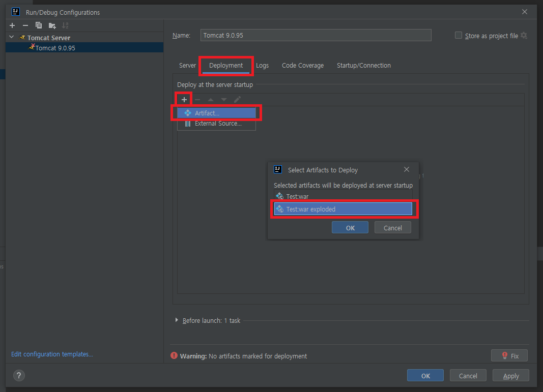Edit deployment artifact with pencil icon
The width and height of the screenshot is (543, 392).
[x=237, y=100]
